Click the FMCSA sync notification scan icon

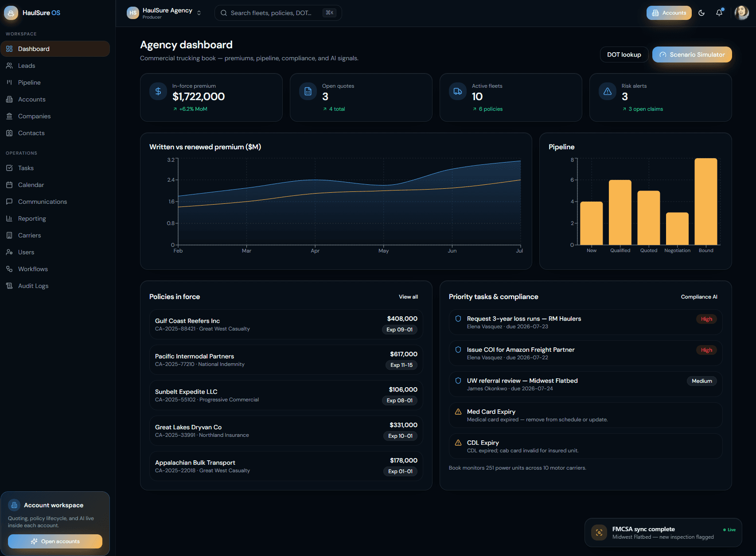(x=599, y=533)
